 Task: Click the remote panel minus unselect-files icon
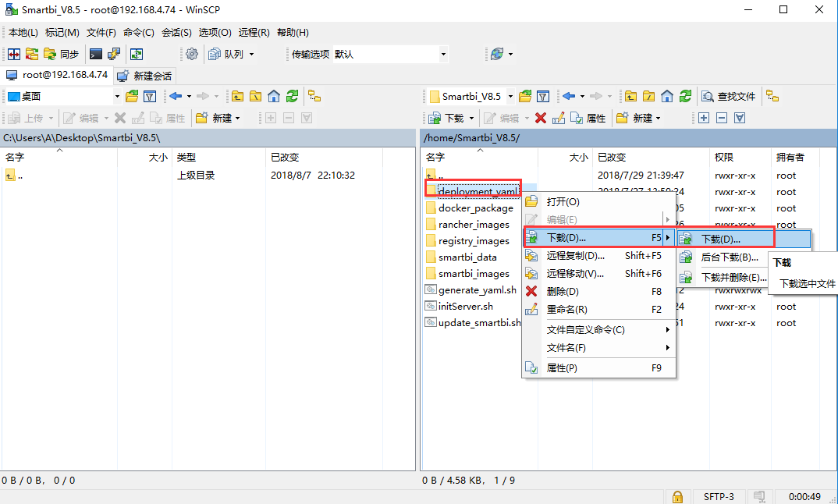click(722, 118)
